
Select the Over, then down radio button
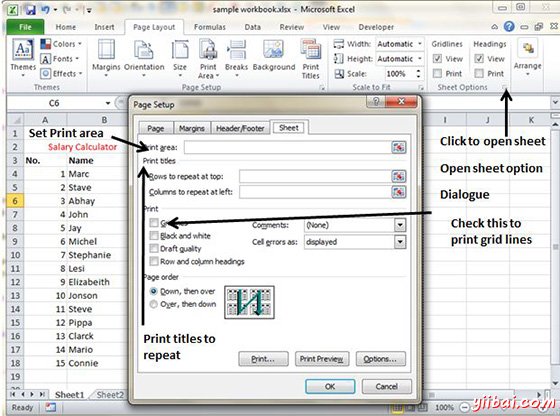pyautogui.click(x=154, y=304)
